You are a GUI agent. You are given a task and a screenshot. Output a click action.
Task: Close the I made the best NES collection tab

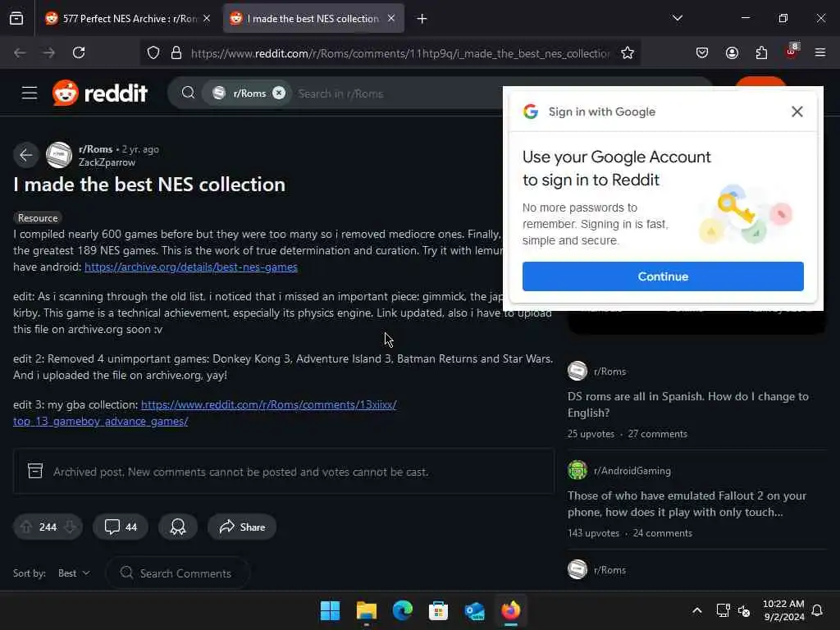[391, 18]
